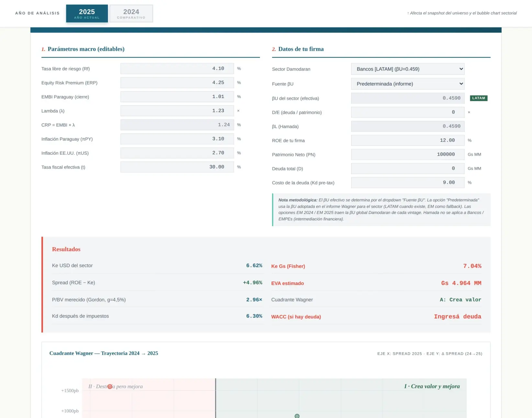Edit the ROE de tu firma field

408,140
